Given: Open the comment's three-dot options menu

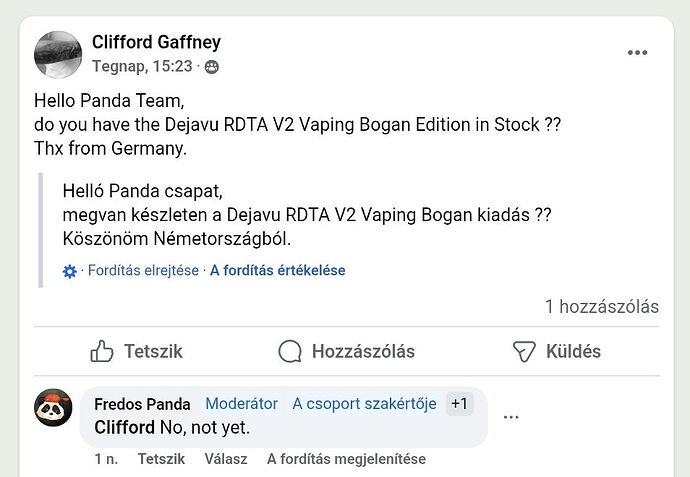Looking at the screenshot, I should 511,417.
